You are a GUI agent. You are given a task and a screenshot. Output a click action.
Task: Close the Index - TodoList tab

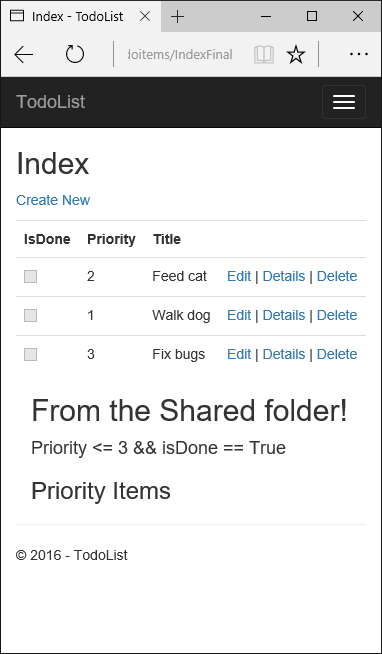pyautogui.click(x=145, y=17)
